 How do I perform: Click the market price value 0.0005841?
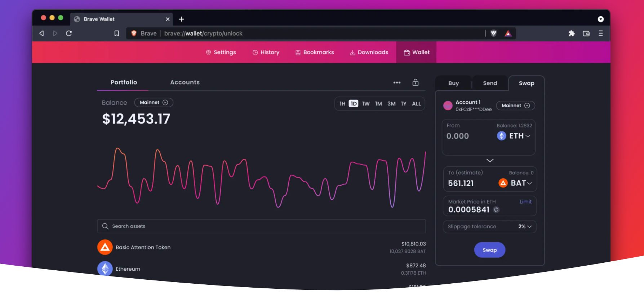point(469,210)
